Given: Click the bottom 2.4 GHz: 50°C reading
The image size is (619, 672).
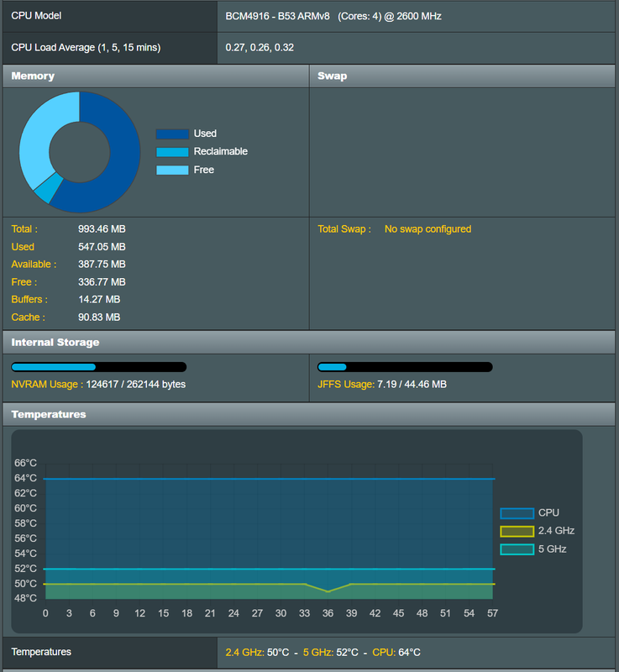Looking at the screenshot, I should pyautogui.click(x=258, y=653).
